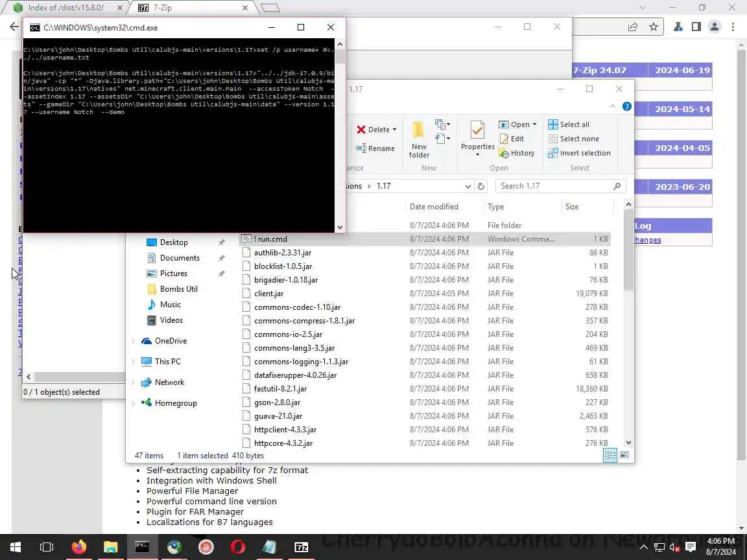Open the Chrome three-dot menu
Image resolution: width=747 pixels, height=560 pixels.
(733, 27)
